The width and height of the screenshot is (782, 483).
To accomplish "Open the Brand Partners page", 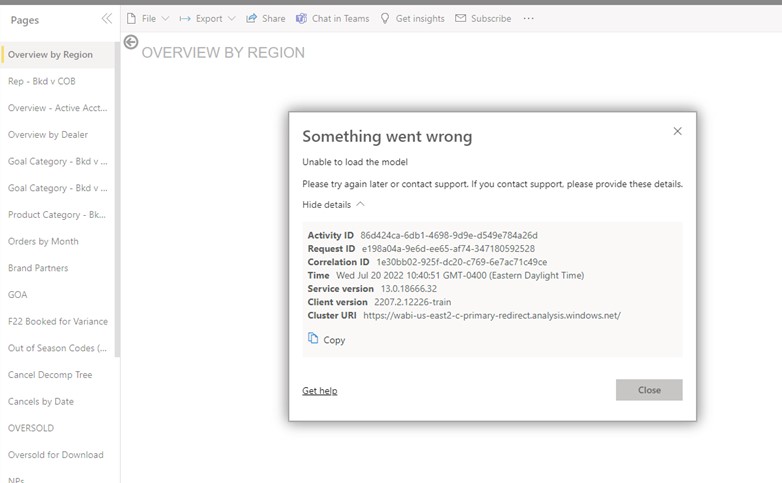I will (x=57, y=268).
